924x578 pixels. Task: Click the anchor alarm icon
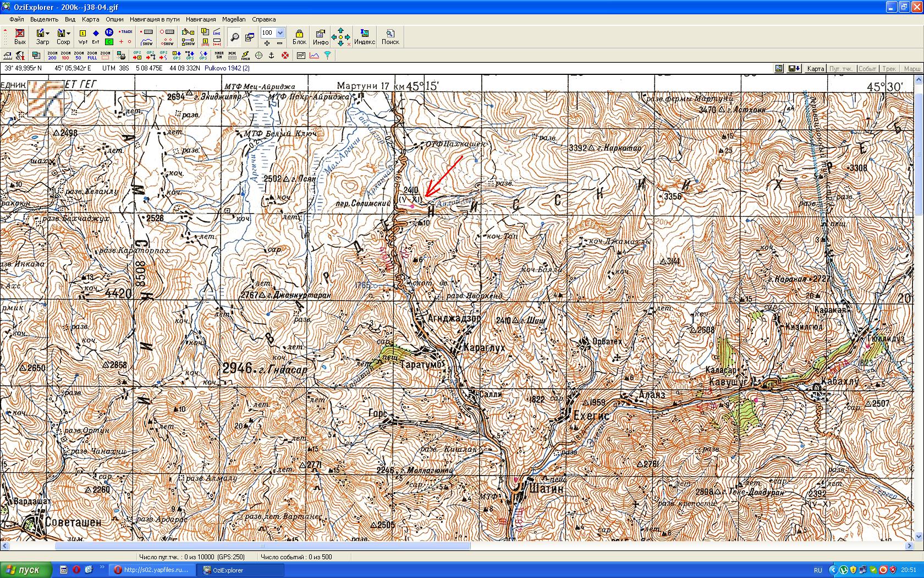pyautogui.click(x=271, y=55)
